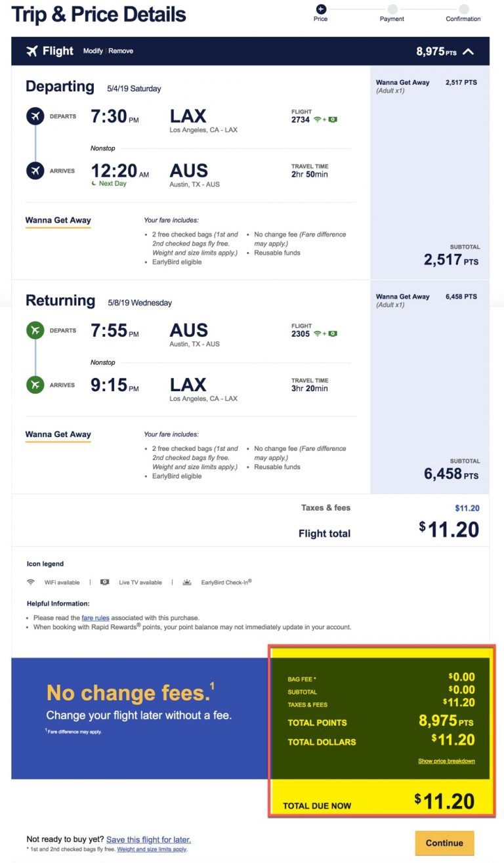
Task: Click the Live TV available icon in the legend
Action: [106, 582]
